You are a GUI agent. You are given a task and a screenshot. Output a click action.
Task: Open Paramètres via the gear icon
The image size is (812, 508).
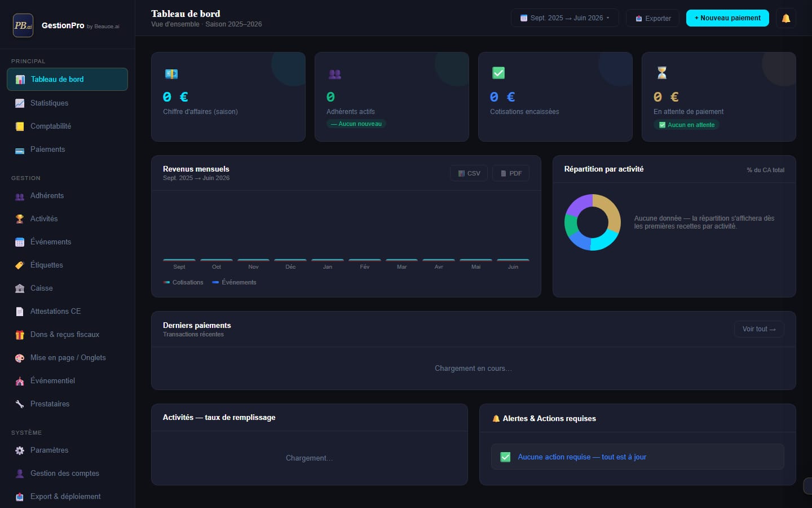click(20, 450)
